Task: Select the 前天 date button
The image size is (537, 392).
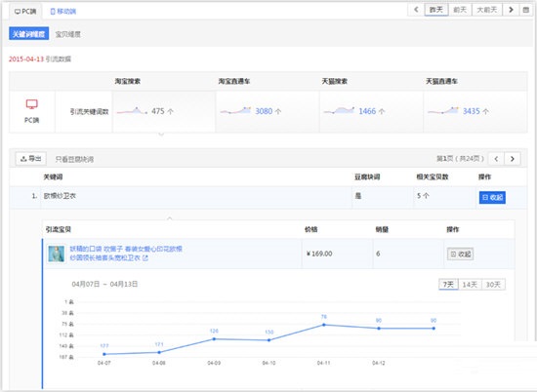Action: 460,10
